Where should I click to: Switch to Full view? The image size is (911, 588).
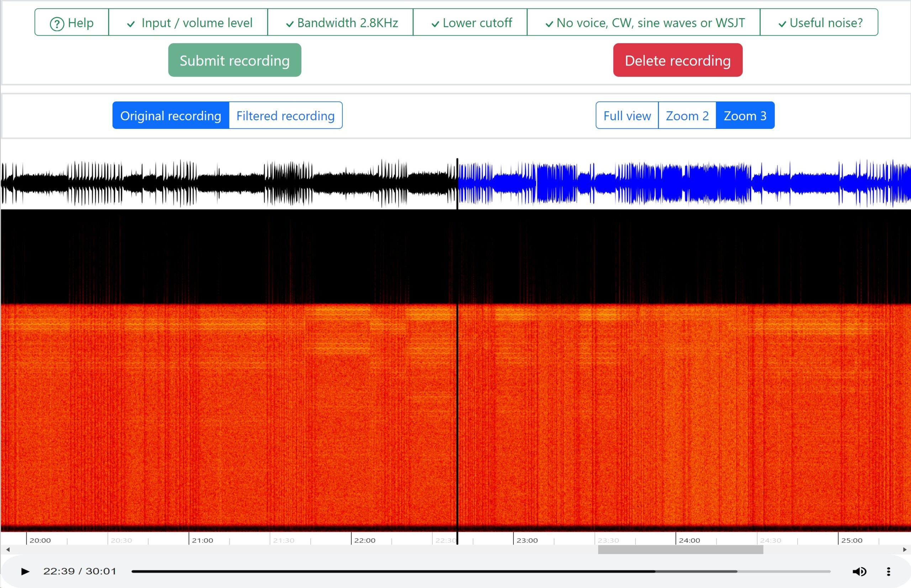pos(627,115)
